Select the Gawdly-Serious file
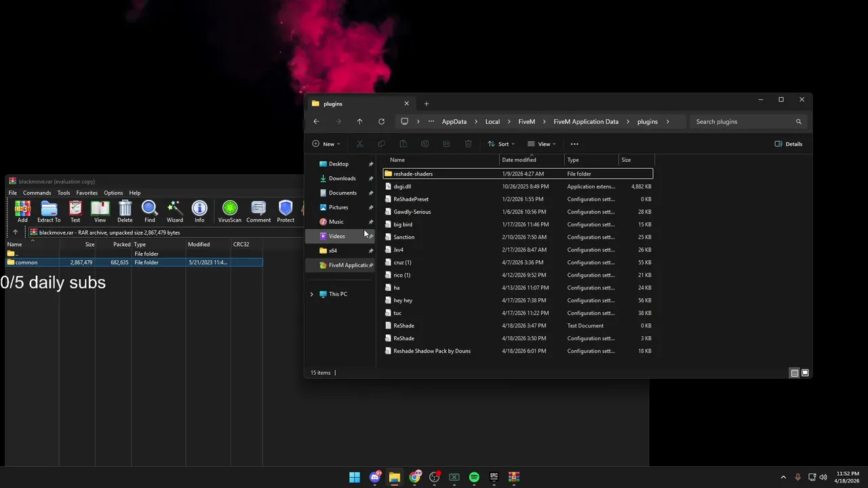The height and width of the screenshot is (488, 868). [x=517, y=211]
